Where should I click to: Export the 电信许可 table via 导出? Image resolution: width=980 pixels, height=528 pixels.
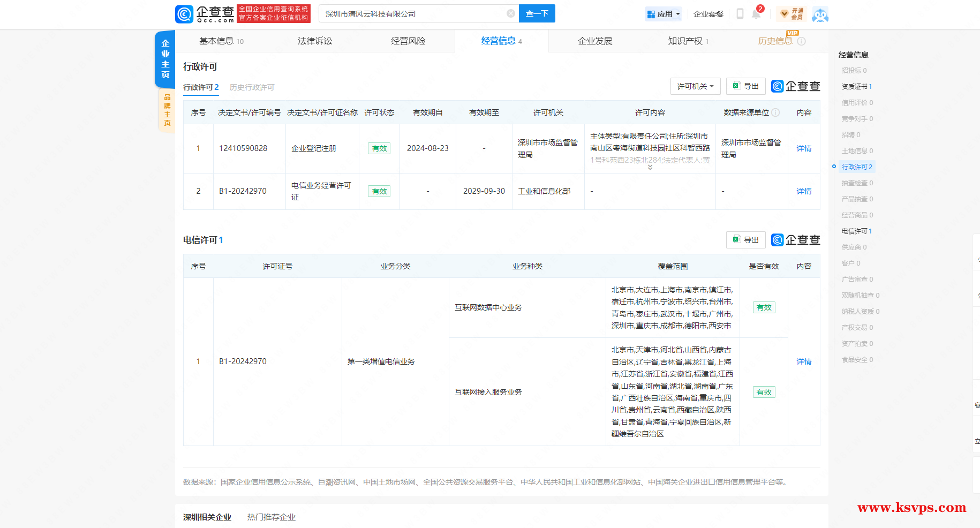coord(745,240)
